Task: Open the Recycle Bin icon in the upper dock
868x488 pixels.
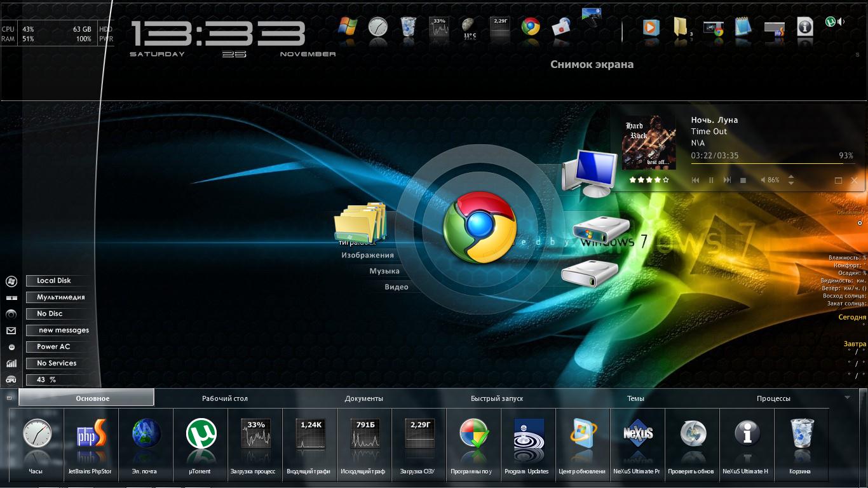Action: (x=408, y=27)
